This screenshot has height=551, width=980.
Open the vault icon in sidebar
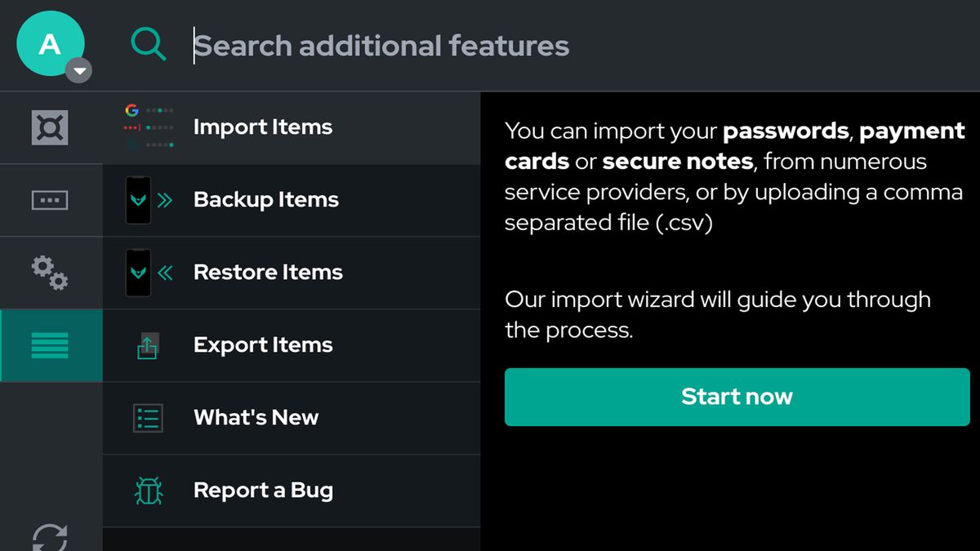pyautogui.click(x=50, y=127)
